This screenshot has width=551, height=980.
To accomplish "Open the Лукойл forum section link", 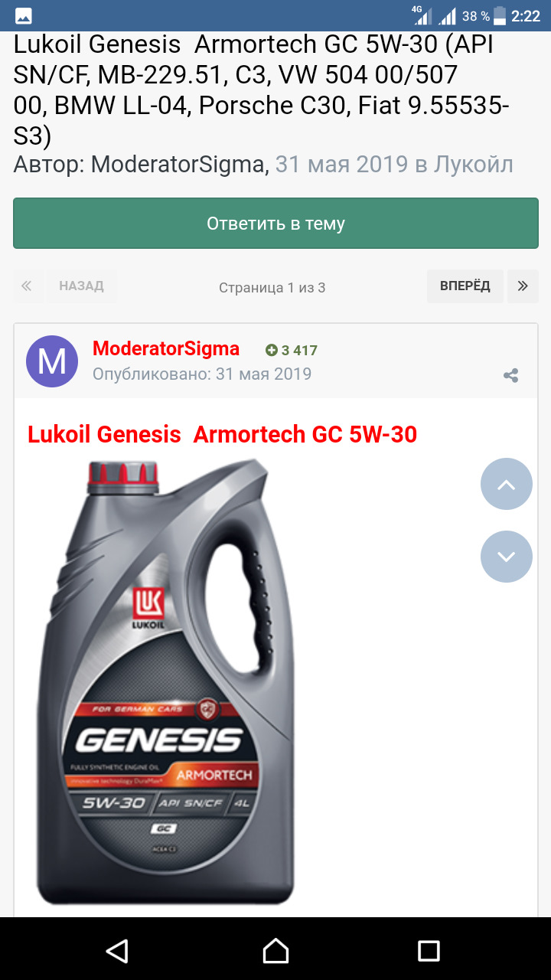I will 473,165.
